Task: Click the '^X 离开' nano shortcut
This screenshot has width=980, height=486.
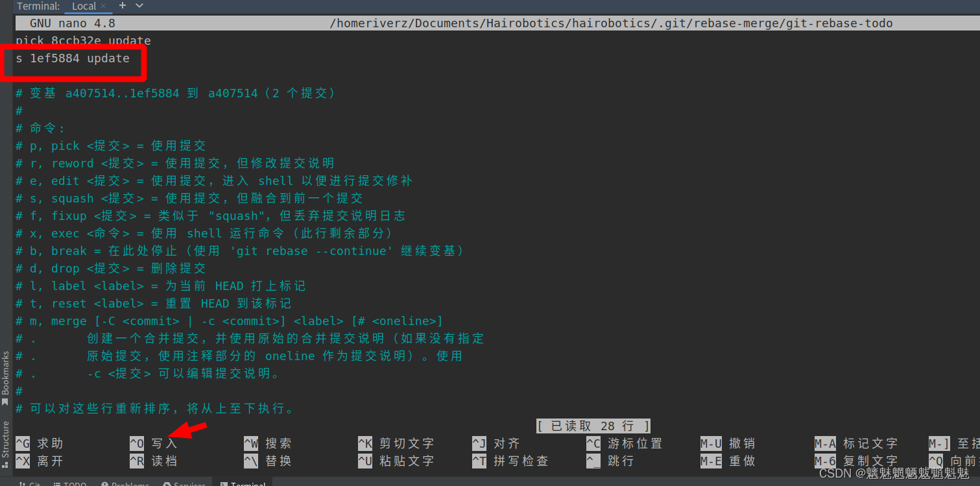Action: (x=40, y=461)
